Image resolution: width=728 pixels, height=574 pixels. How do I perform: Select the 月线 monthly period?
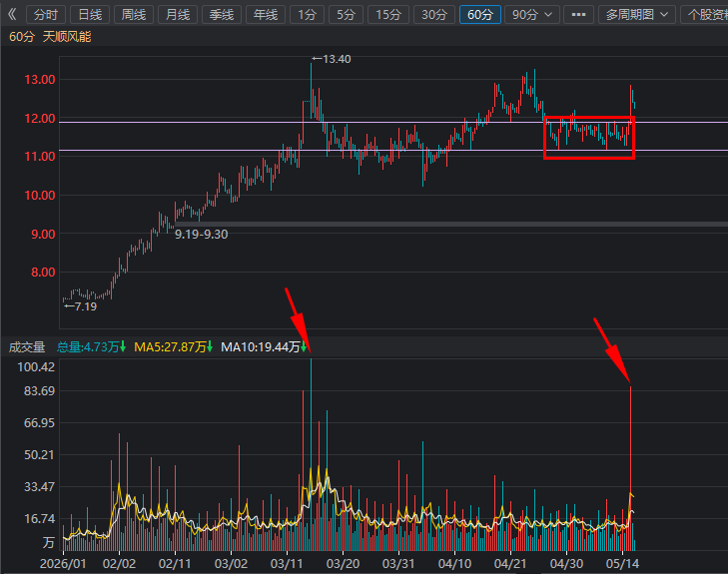(x=178, y=15)
